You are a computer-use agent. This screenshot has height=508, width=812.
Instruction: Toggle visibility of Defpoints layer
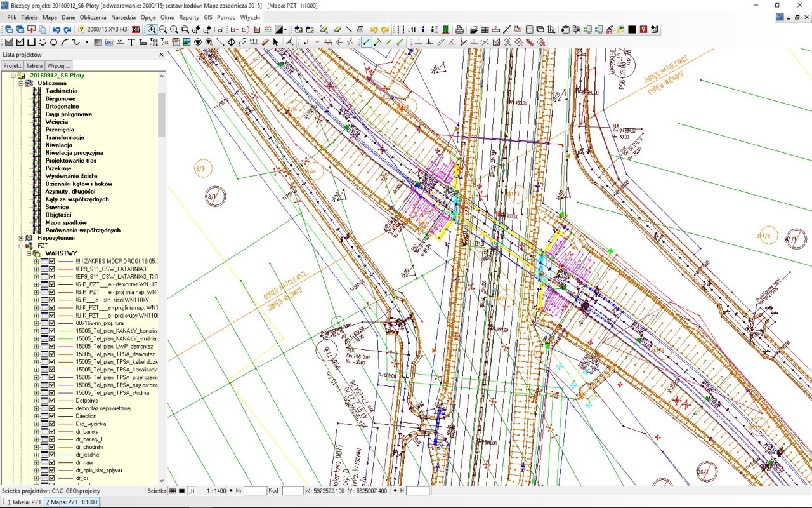click(x=53, y=401)
